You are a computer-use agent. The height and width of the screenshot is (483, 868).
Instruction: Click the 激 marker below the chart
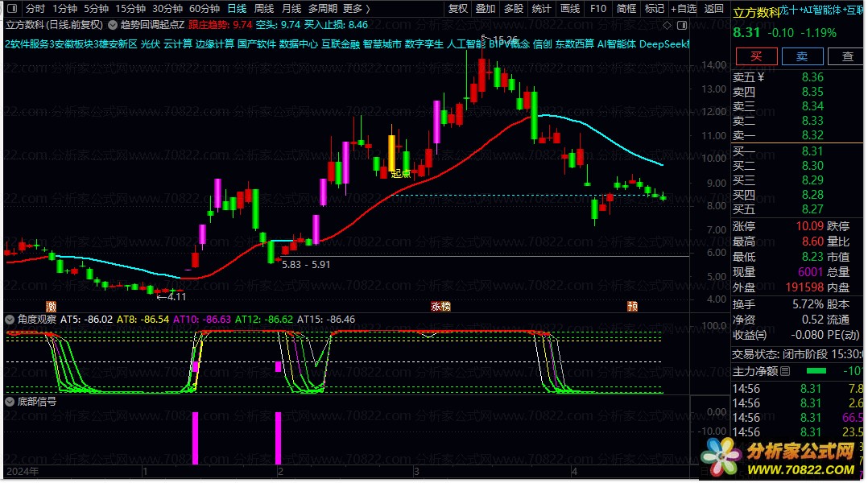coord(51,307)
